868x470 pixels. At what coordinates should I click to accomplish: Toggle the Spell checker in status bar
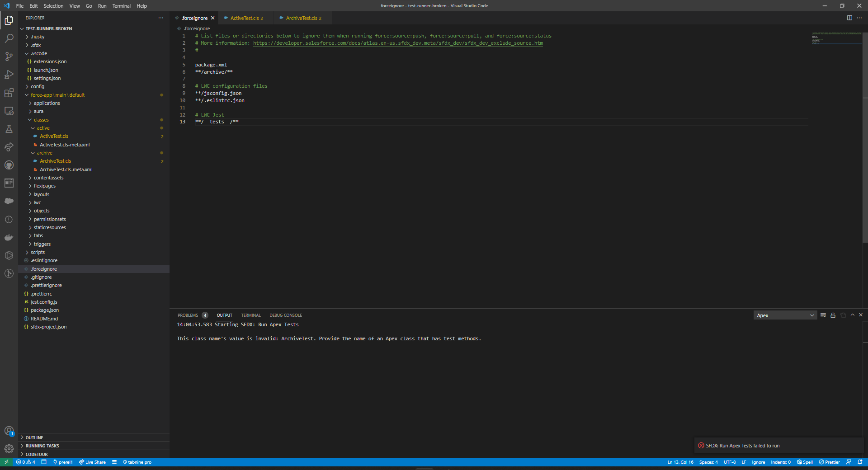(805, 462)
